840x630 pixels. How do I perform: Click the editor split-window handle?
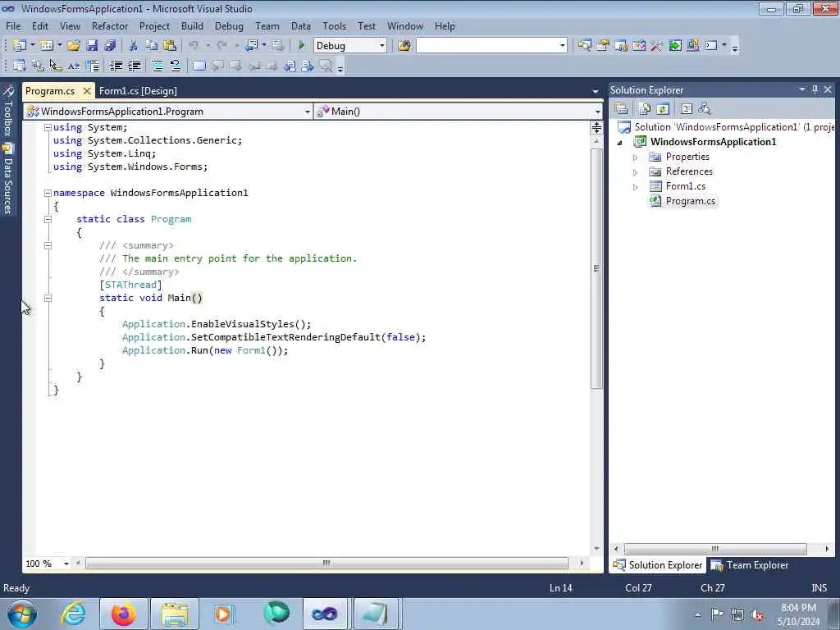tap(596, 127)
